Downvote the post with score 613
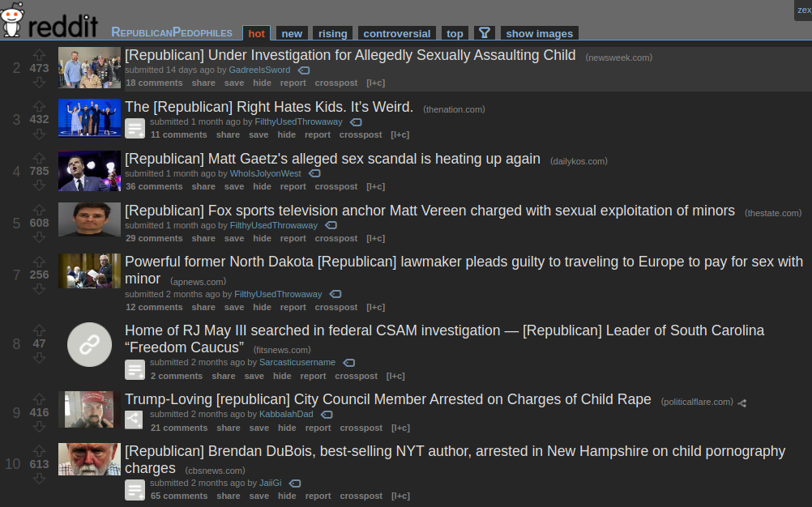The height and width of the screenshot is (507, 812). [x=40, y=479]
